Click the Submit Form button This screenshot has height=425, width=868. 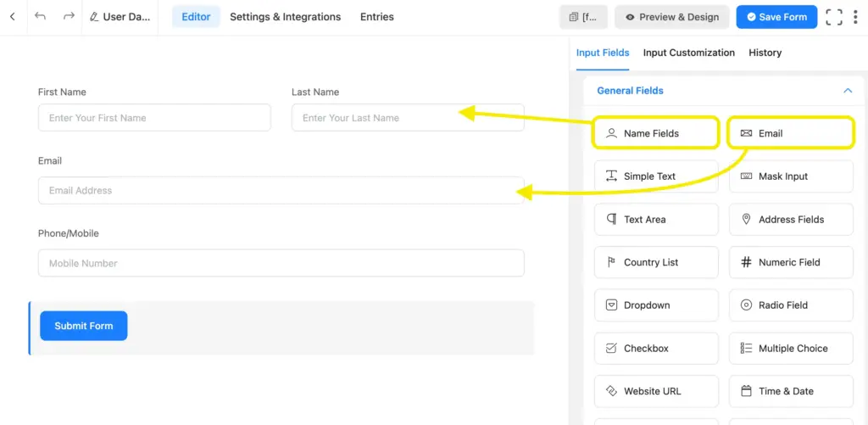click(84, 326)
